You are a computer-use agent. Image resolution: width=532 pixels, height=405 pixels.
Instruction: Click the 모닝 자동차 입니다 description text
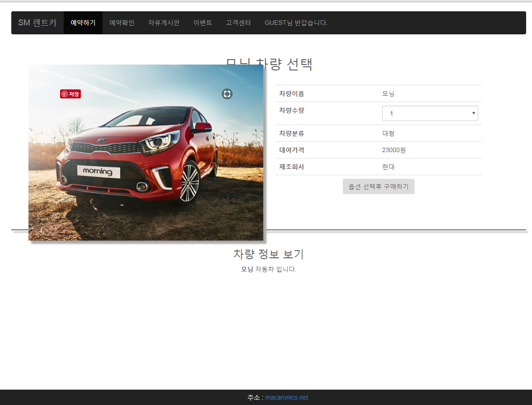(x=269, y=269)
